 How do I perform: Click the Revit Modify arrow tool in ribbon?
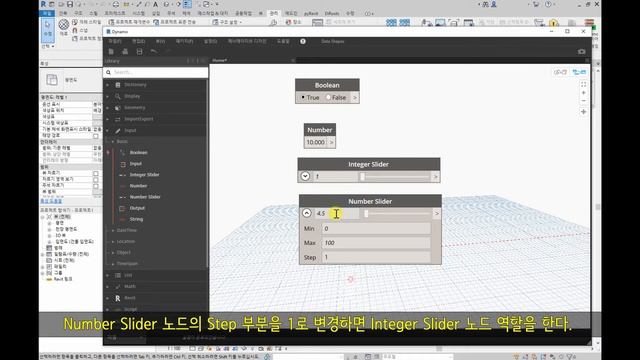coord(48,29)
